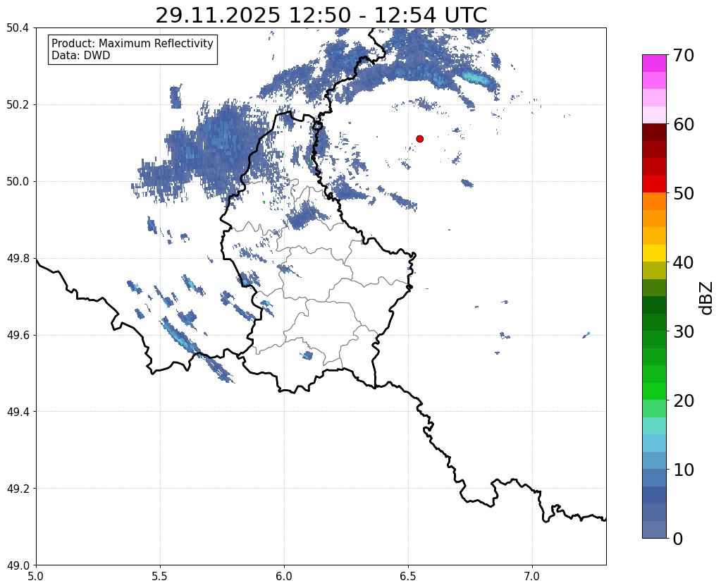Click the latitude axis label 49.4

click(18, 412)
